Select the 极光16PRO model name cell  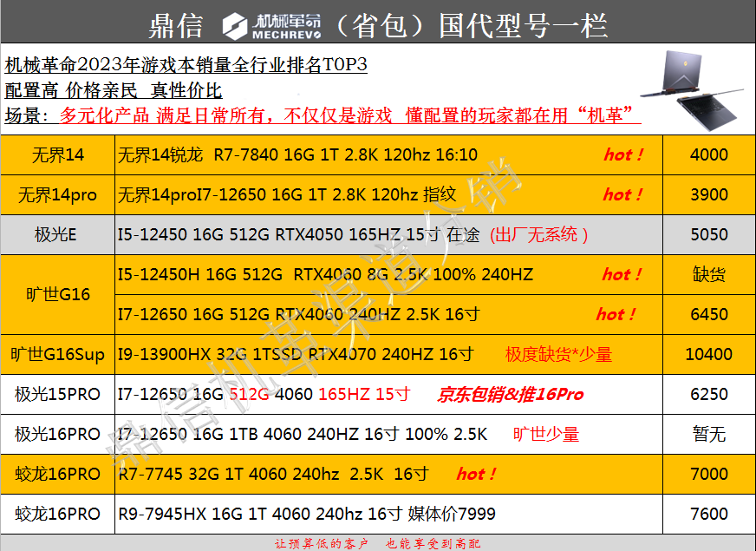click(x=58, y=434)
